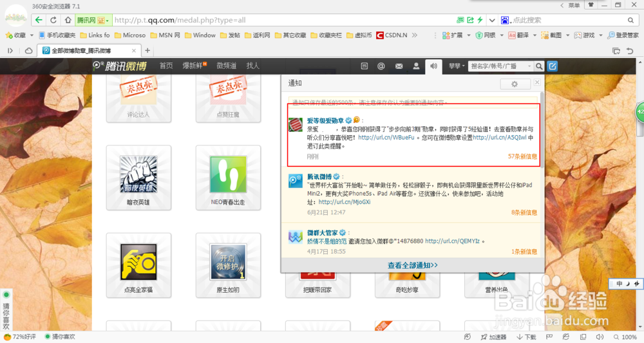Screen dimensions: 644x343
Task: Click the blue compose post icon
Action: 553,66
